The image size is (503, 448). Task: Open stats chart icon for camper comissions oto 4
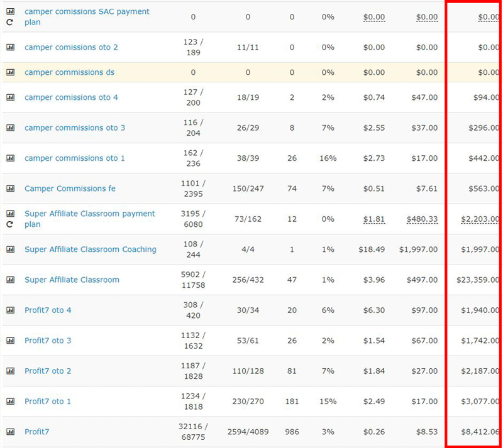[10, 97]
